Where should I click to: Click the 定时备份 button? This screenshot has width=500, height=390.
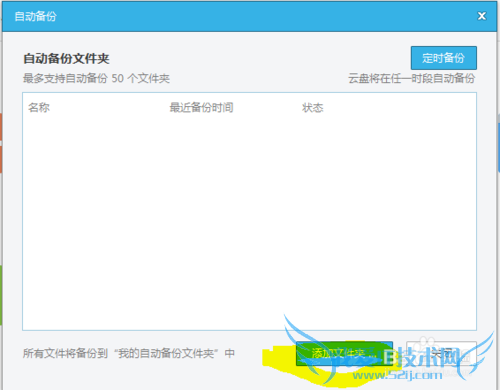point(444,58)
